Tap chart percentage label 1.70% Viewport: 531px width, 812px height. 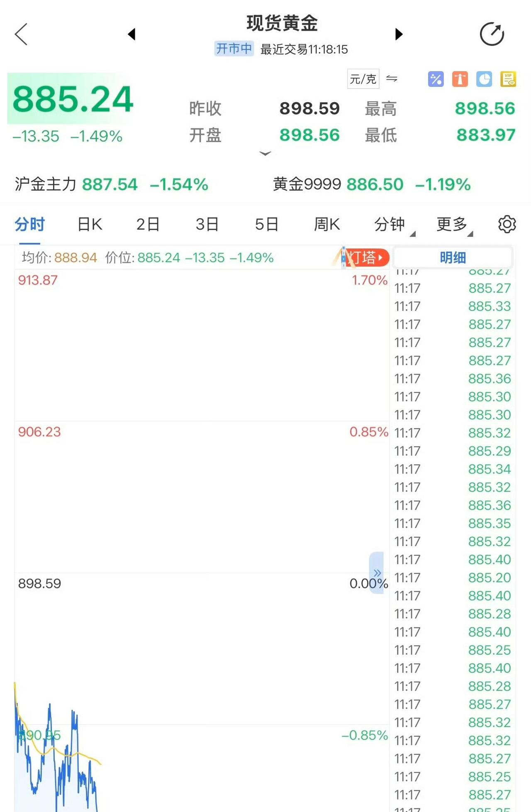pyautogui.click(x=370, y=280)
